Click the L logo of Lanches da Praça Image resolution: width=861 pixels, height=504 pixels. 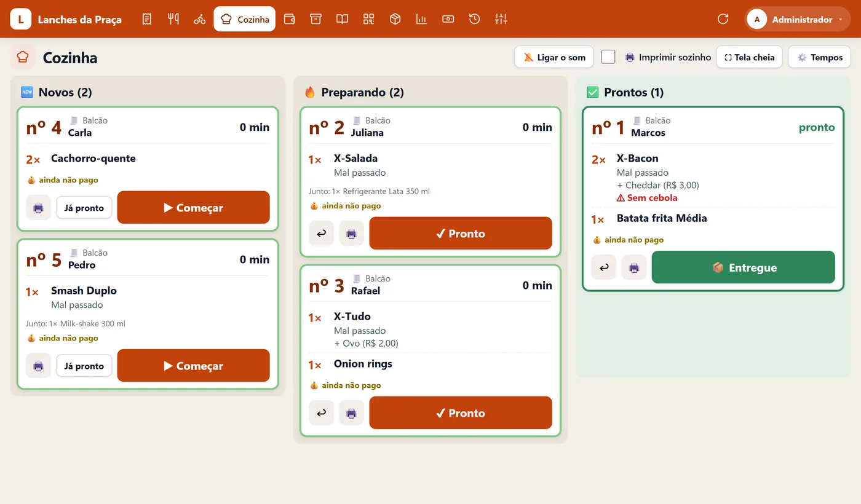21,19
